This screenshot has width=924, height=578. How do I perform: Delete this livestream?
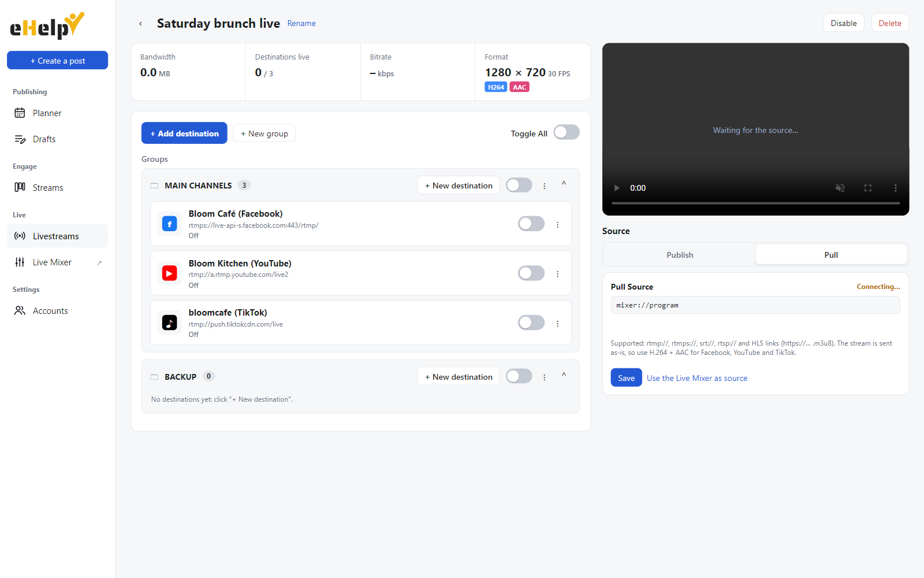890,23
